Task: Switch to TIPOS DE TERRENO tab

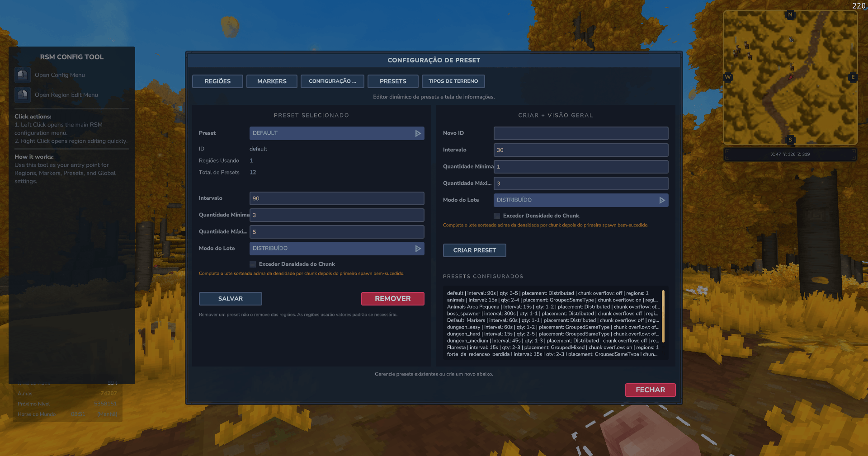Action: 453,81
